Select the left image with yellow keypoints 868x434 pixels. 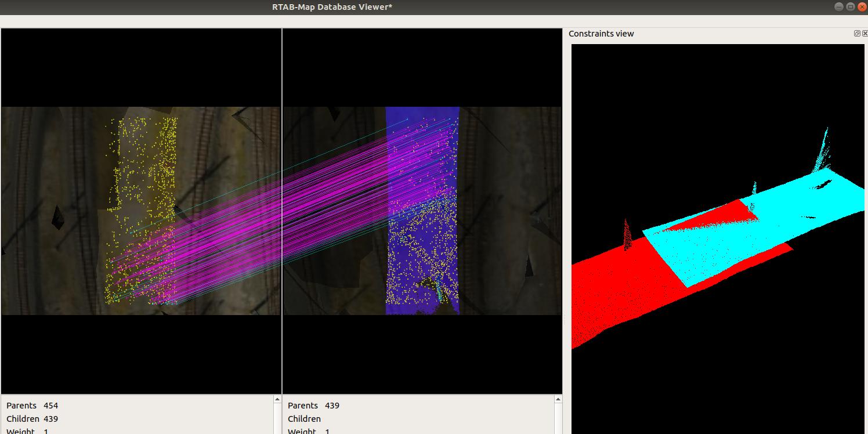[x=141, y=211]
